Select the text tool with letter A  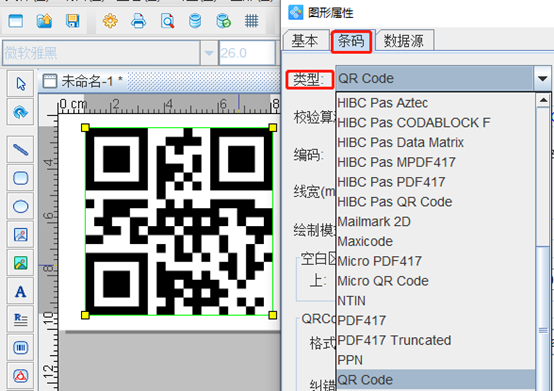pyautogui.click(x=20, y=291)
